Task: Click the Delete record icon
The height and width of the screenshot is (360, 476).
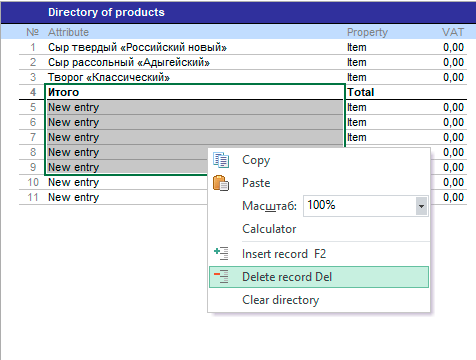Action: (x=221, y=277)
